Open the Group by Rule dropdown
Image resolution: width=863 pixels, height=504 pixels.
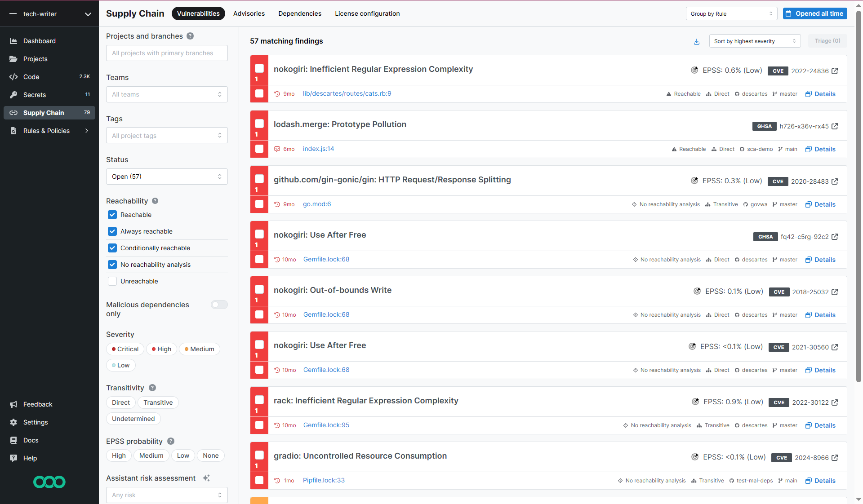click(731, 14)
